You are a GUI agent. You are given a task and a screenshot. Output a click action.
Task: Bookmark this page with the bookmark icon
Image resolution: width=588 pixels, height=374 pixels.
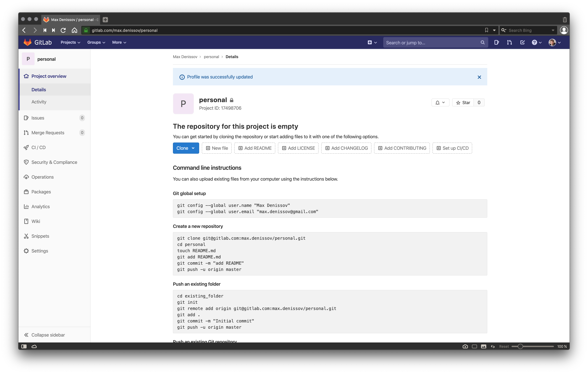tap(486, 30)
